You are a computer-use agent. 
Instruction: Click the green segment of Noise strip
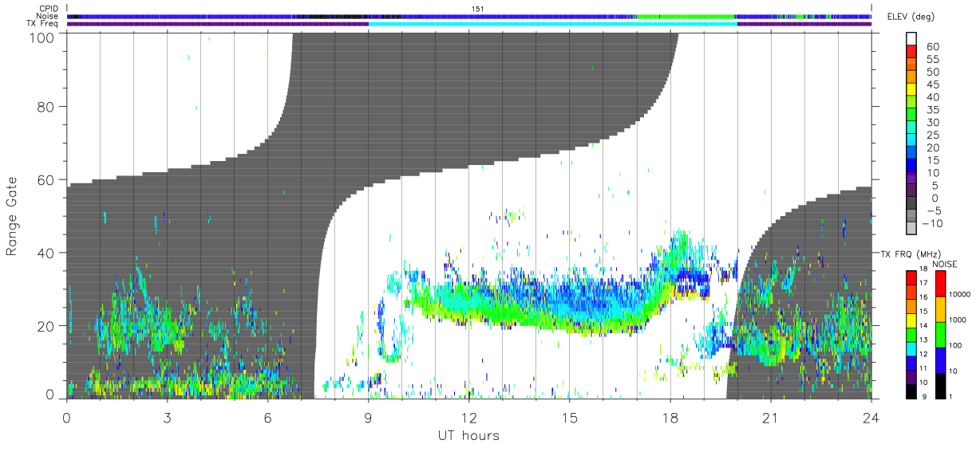click(x=685, y=16)
